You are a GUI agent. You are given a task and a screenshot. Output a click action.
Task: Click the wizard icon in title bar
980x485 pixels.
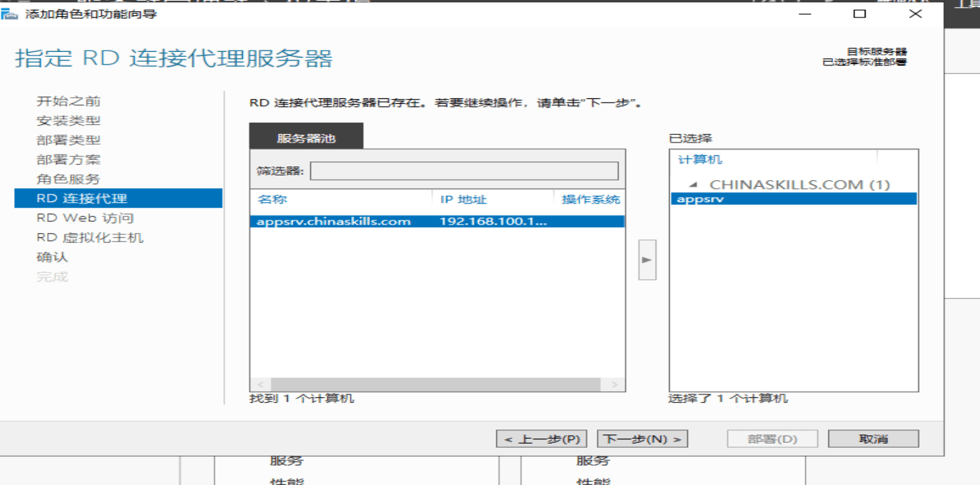10,14
